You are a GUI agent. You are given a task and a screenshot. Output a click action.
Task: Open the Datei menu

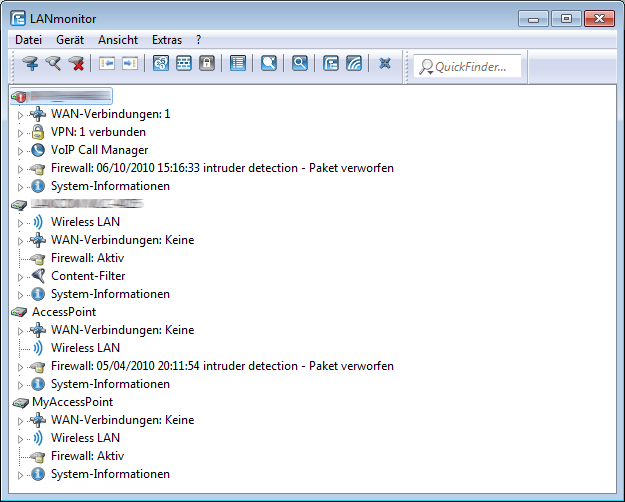point(28,40)
